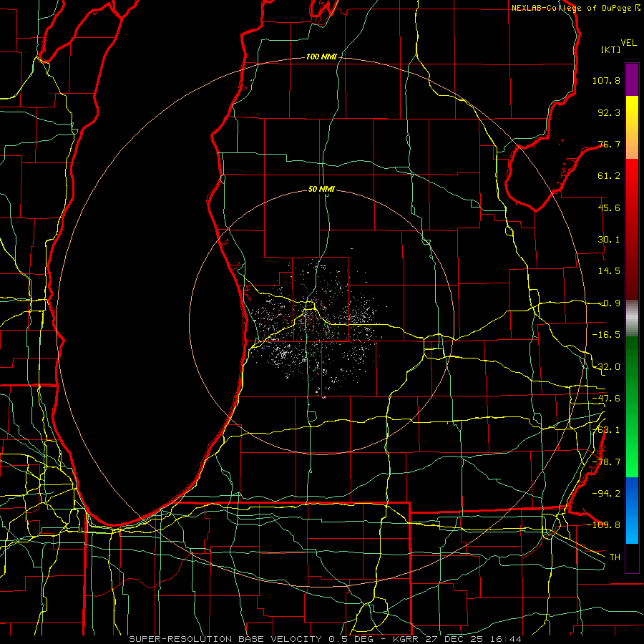Click the 107.8 velocity legend value
644x644 pixels.
pyautogui.click(x=606, y=80)
